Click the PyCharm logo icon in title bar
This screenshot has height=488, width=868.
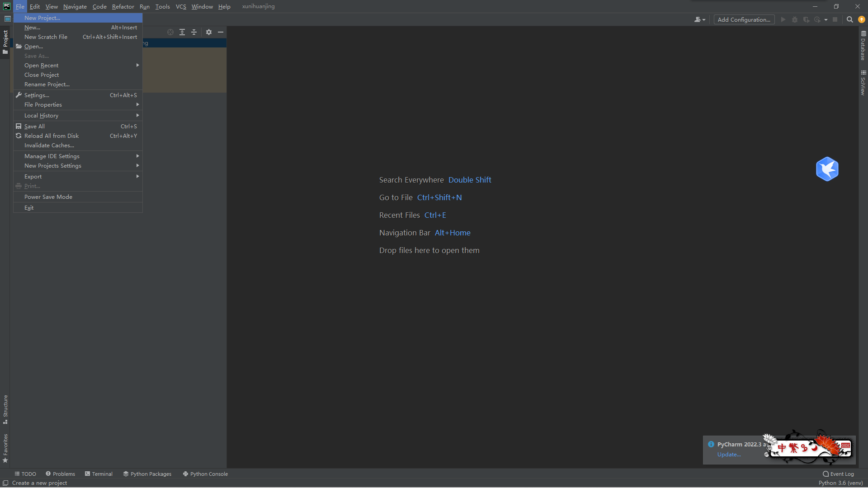coord(7,6)
